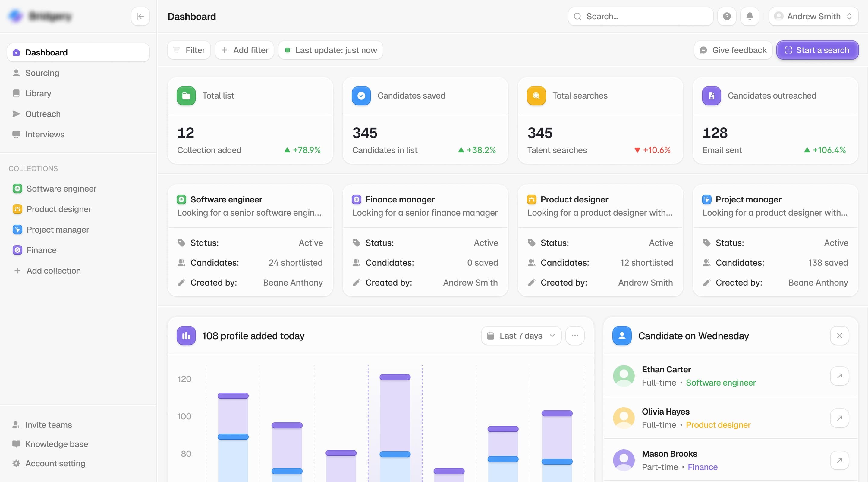Open more options on the profile chart

(575, 336)
